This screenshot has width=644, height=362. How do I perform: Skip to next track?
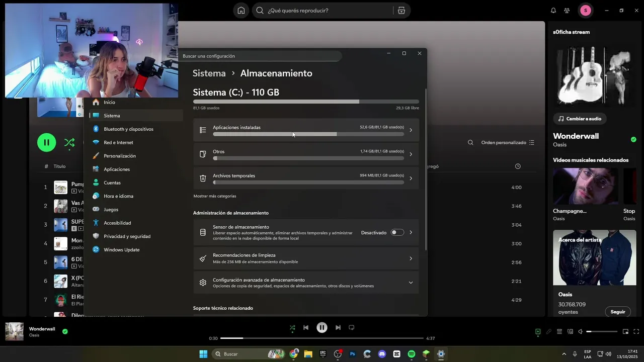pos(338,328)
